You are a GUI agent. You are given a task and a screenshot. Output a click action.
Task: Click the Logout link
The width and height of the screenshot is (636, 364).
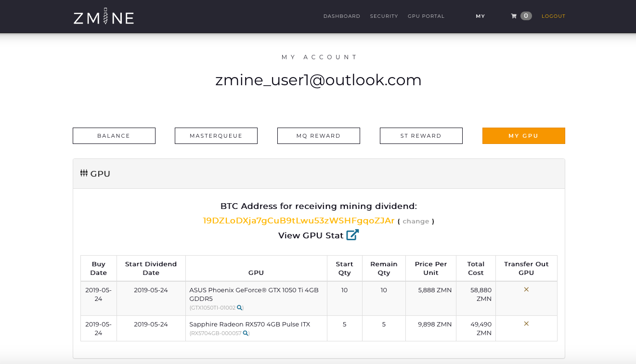(554, 16)
